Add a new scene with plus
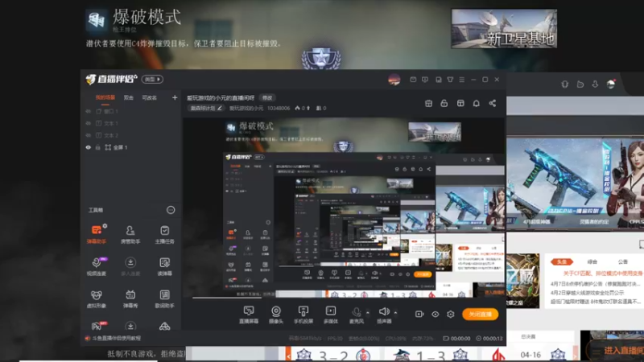This screenshot has width=644, height=362. (x=175, y=97)
